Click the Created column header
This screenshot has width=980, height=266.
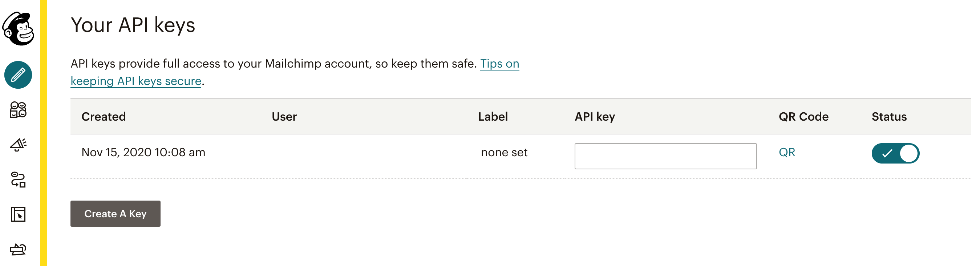(x=104, y=117)
